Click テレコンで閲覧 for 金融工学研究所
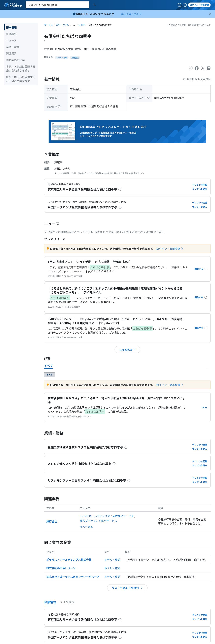The height and width of the screenshot is (644, 215). tap(199, 445)
